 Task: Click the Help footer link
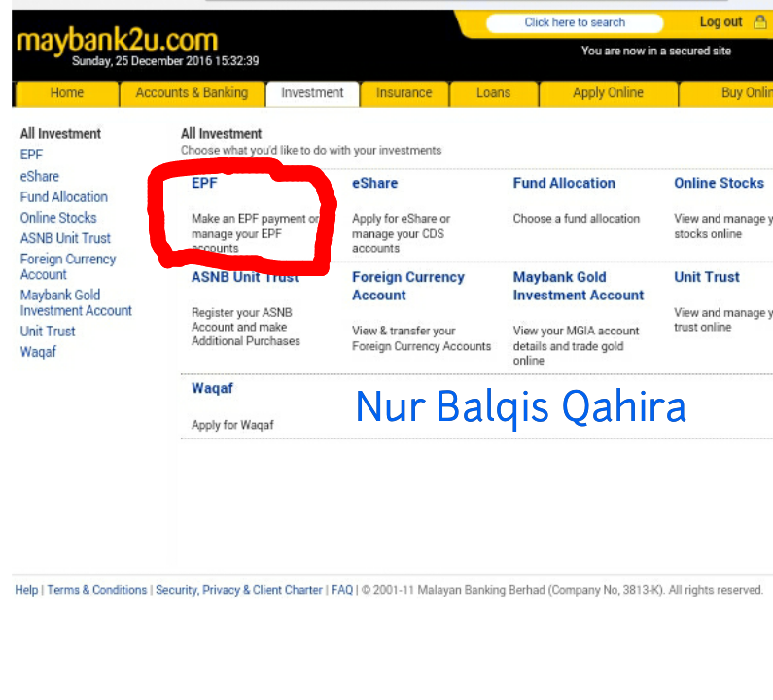[x=26, y=590]
